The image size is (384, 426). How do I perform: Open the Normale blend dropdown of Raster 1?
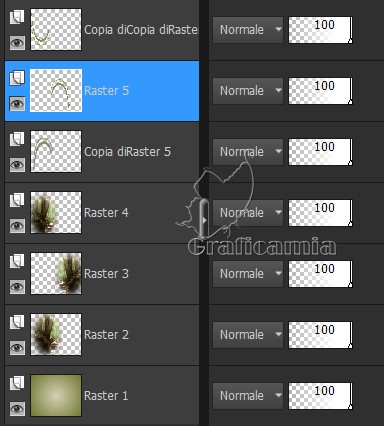click(x=248, y=396)
